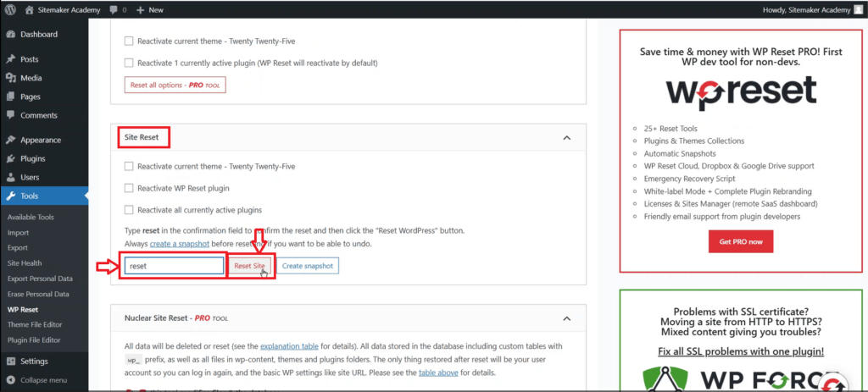
Task: Open the user avatar in admin bar
Action: (x=858, y=10)
